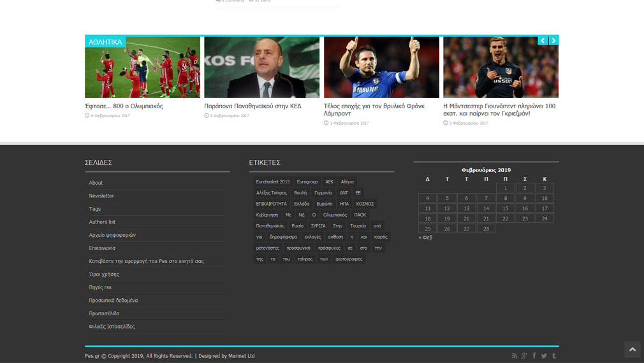
Task: Select the Ολυμπιακός tag
Action: (335, 215)
